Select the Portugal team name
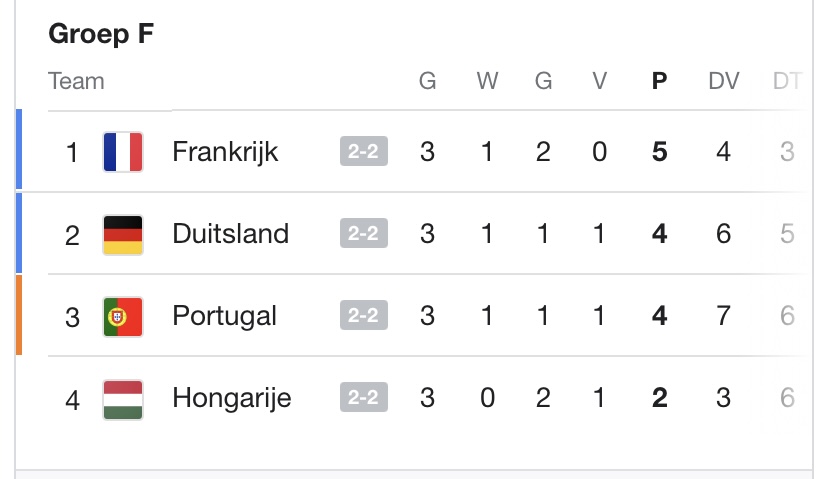This screenshot has width=828, height=479. coord(224,317)
